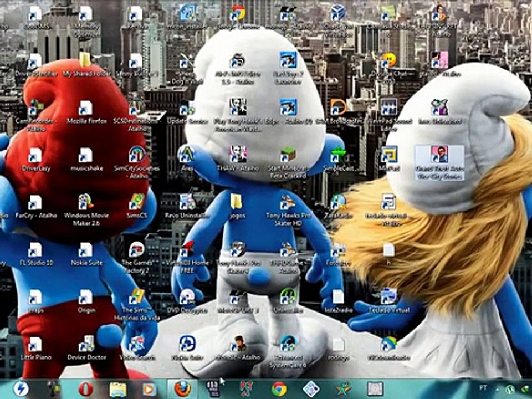
Task: Open Start Minecraft Beta Cracked icon
Action: [288, 163]
